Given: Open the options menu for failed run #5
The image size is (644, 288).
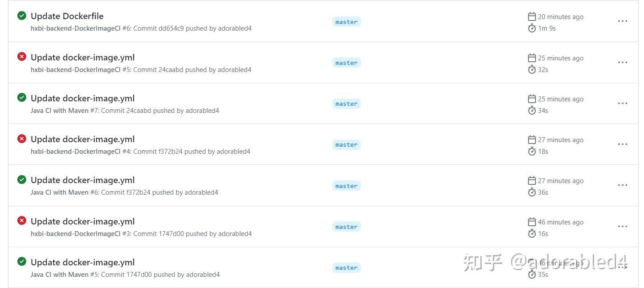Looking at the screenshot, I should point(622,62).
